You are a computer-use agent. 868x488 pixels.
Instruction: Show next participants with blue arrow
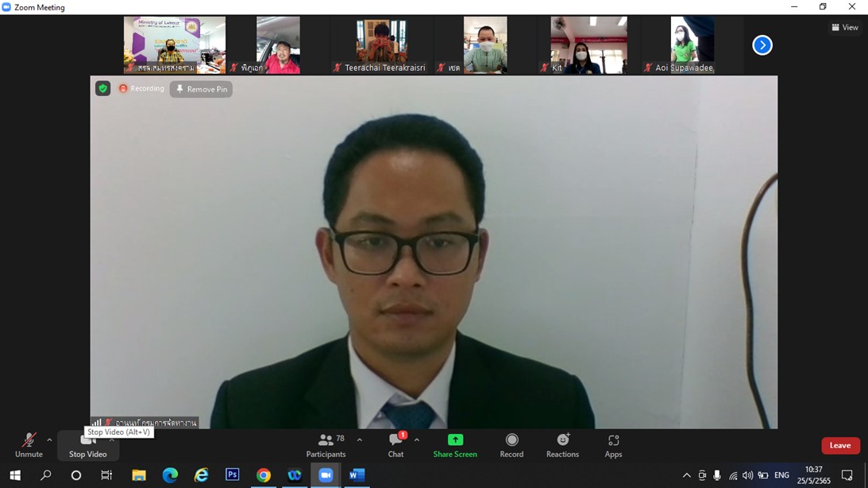762,45
